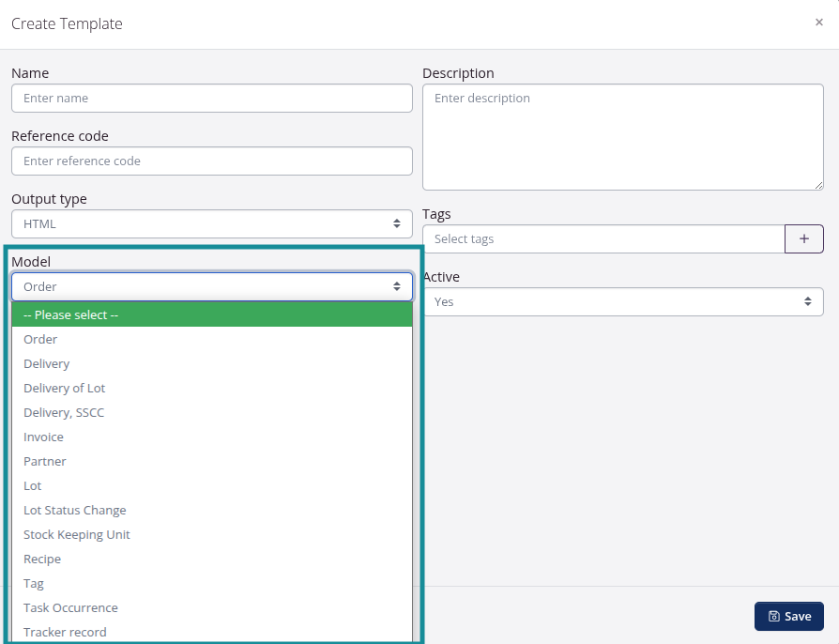Screen dimensions: 839x644
Task: Click the Active dropdown arrows icon
Action: pos(807,301)
